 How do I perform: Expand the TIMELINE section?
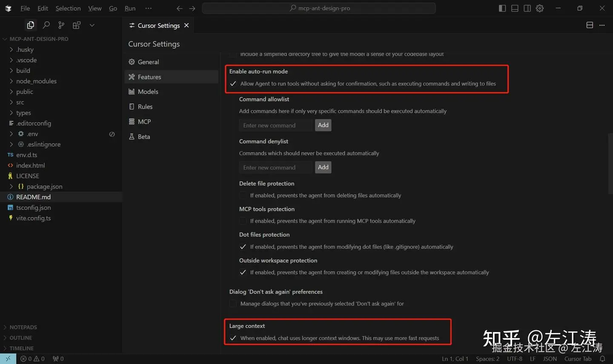tap(61, 348)
